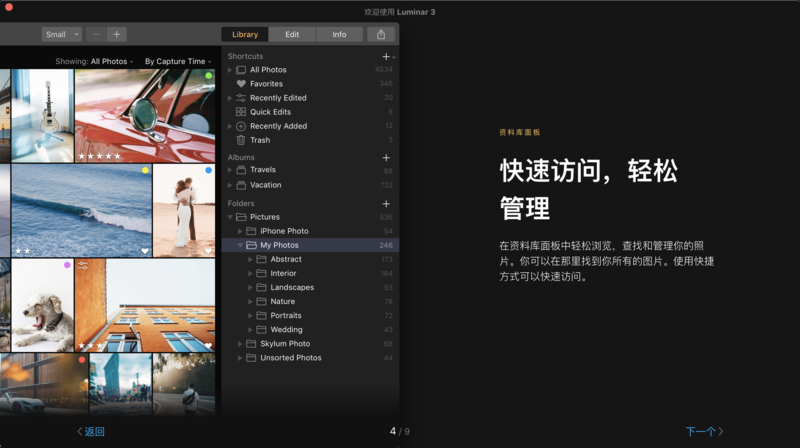800x448 pixels.
Task: Click red color label on sports car photo
Action: point(82,360)
